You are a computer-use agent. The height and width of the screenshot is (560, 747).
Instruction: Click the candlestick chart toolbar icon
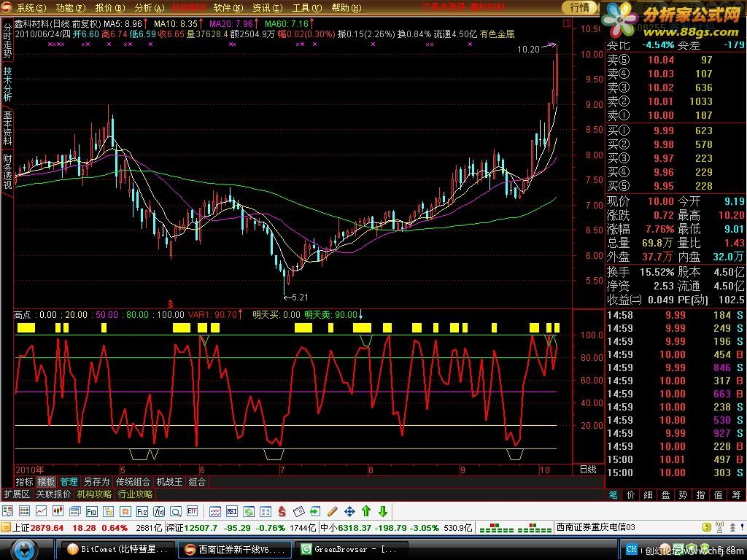58,511
